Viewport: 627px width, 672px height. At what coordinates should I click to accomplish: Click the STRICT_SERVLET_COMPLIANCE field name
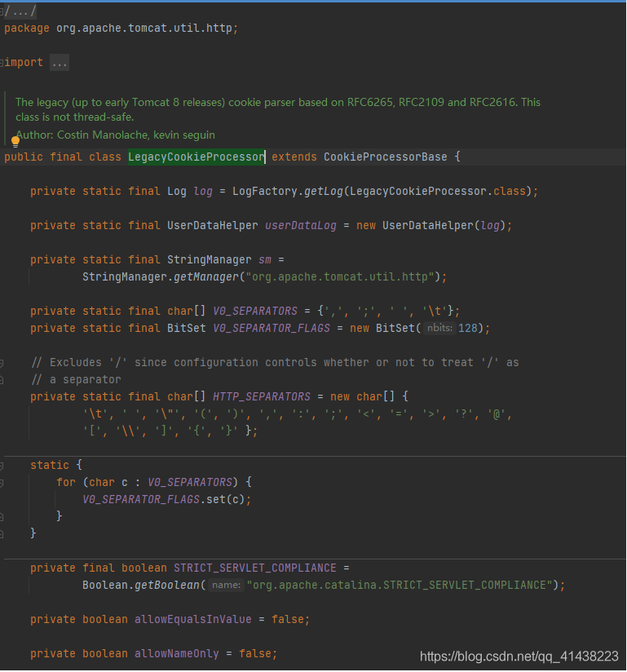coord(255,568)
